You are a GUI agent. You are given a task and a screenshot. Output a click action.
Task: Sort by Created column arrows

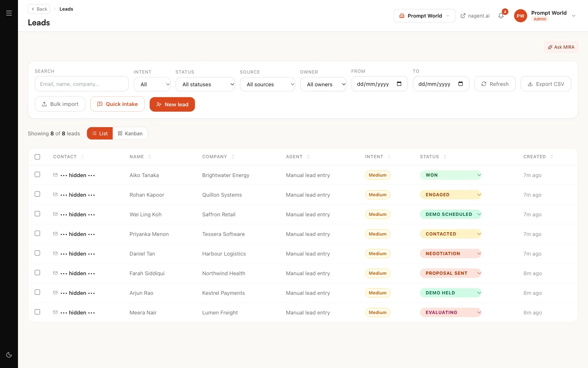tap(552, 157)
